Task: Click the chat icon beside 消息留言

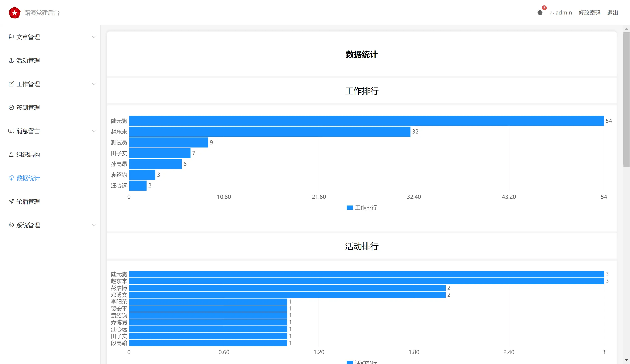Action: pyautogui.click(x=11, y=131)
